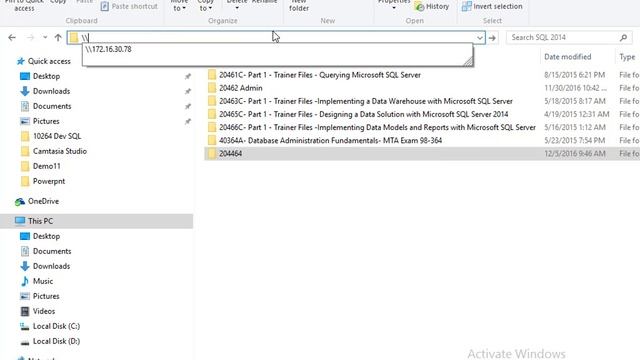
Task: Select the 20465C Designing a Data Solution folder
Action: point(364,114)
